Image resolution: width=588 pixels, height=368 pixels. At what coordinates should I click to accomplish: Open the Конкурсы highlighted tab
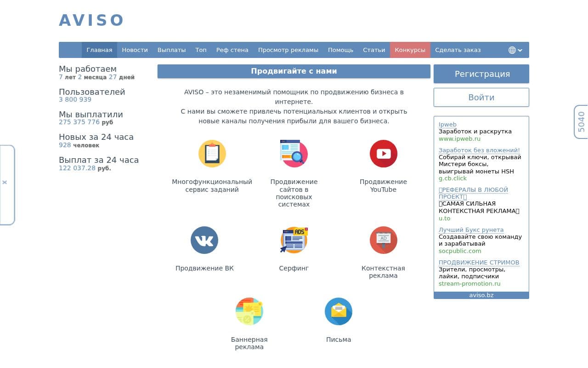[x=410, y=50]
